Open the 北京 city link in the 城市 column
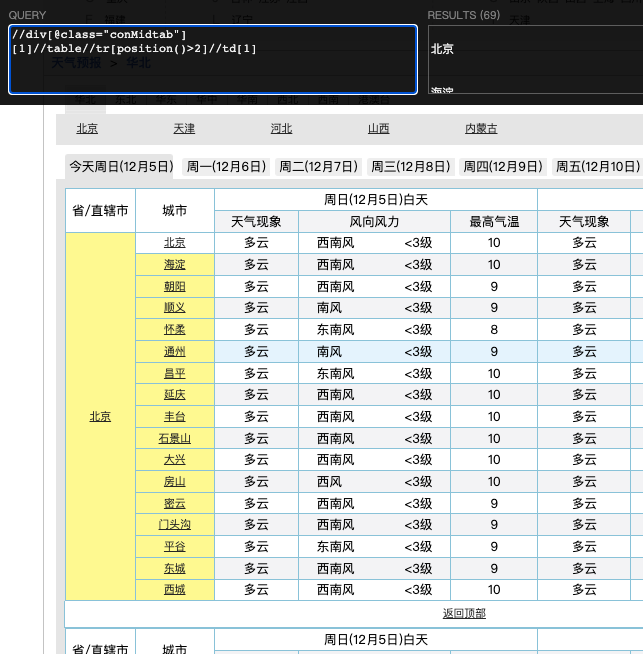 tap(175, 243)
